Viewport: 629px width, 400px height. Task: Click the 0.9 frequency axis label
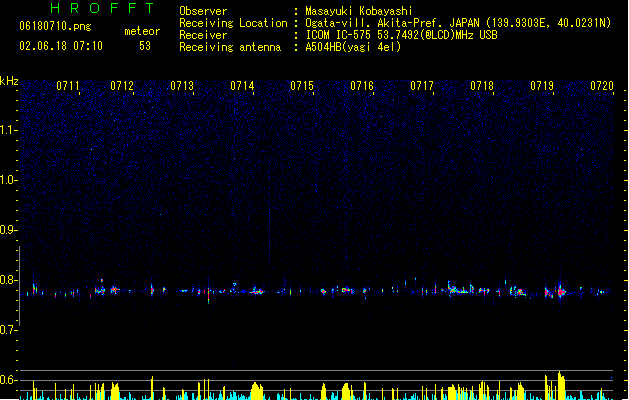click(7, 229)
